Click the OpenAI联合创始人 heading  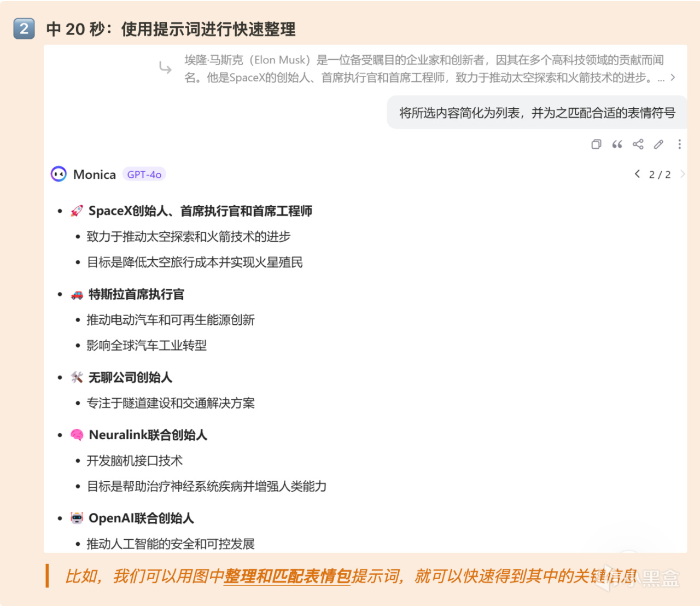141,518
